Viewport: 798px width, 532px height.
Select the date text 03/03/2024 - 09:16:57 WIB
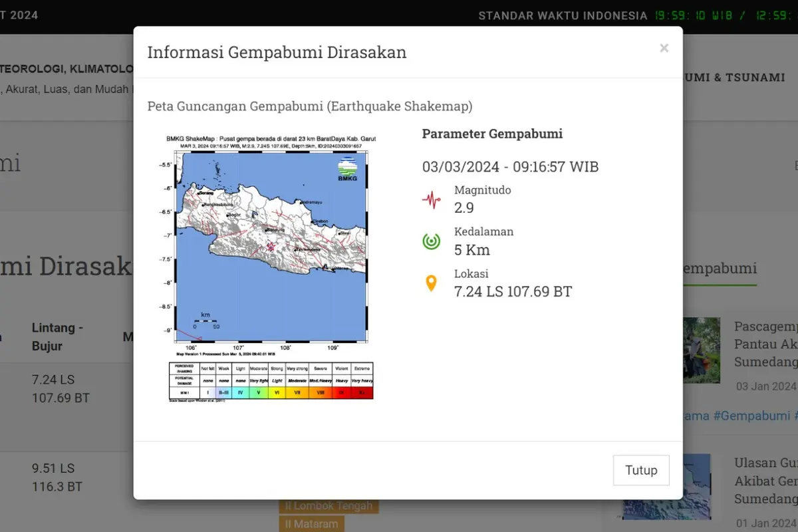(511, 166)
